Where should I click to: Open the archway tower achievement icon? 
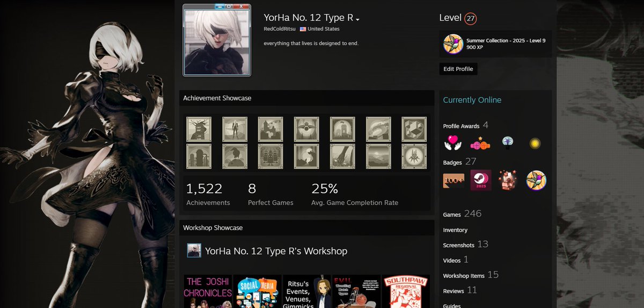342,129
